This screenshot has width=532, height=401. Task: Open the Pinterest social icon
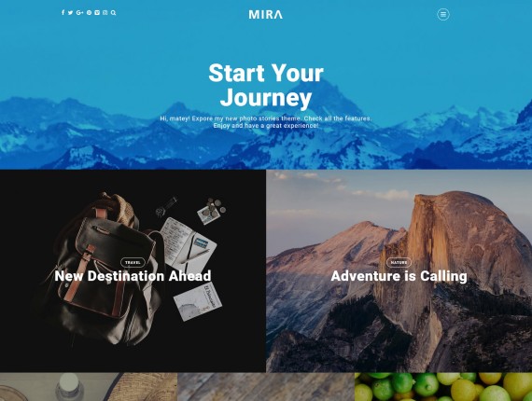click(x=89, y=12)
